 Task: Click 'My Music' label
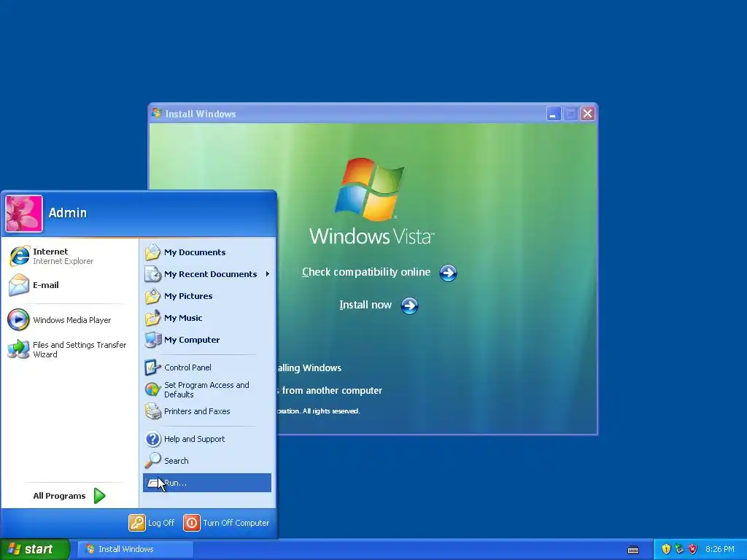tap(183, 318)
